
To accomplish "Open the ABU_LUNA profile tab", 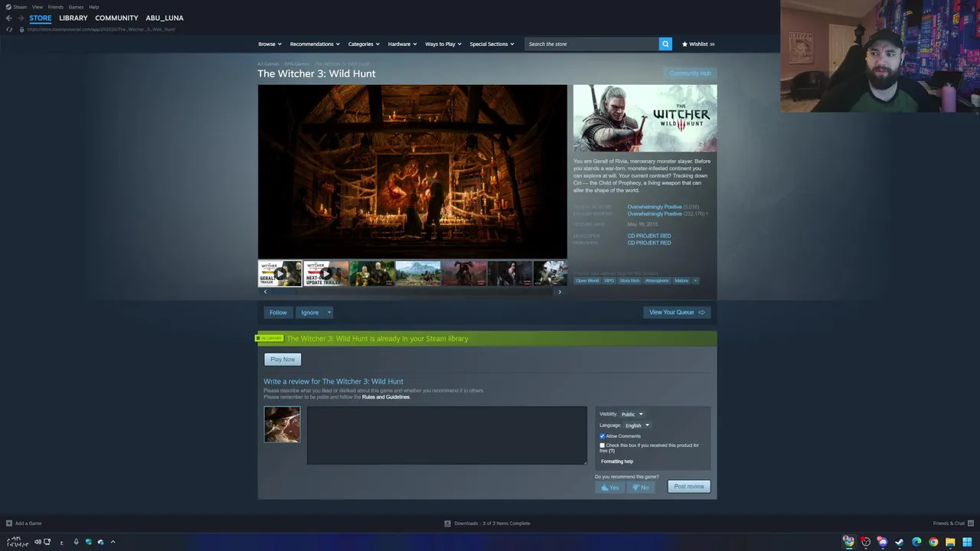I will 165,18.
